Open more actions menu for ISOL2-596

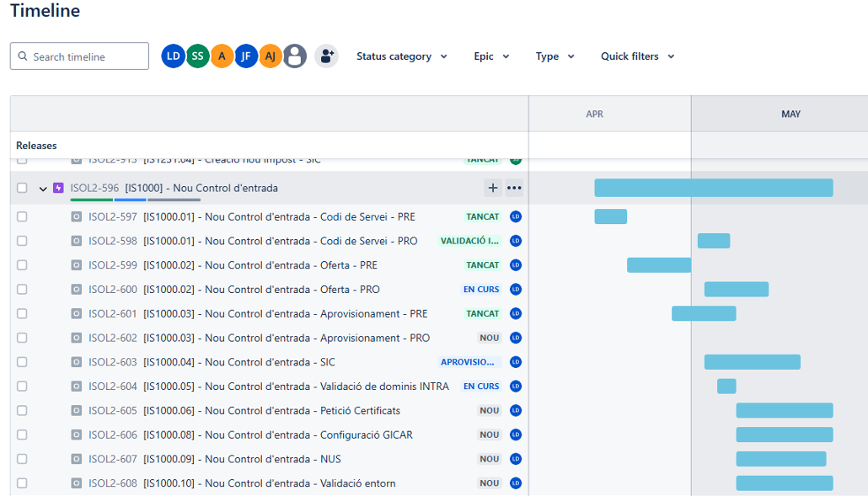(514, 188)
